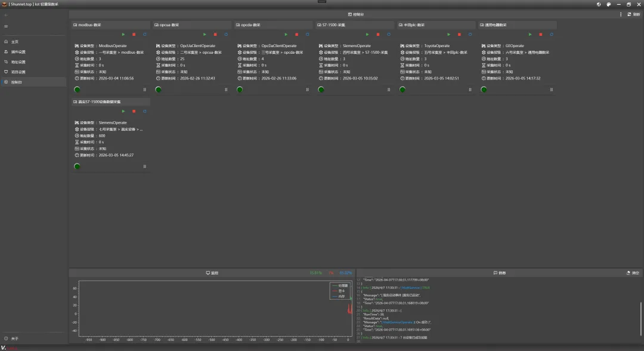Start the 真实S7-1500 device collection

(x=123, y=112)
